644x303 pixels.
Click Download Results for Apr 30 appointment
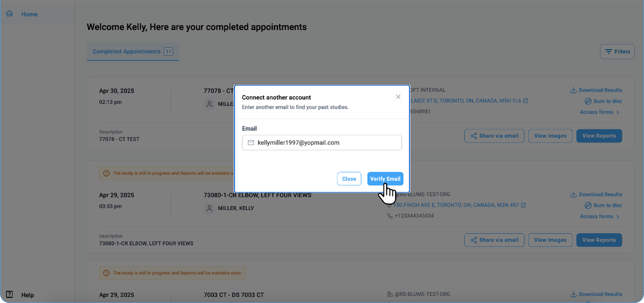coord(596,90)
